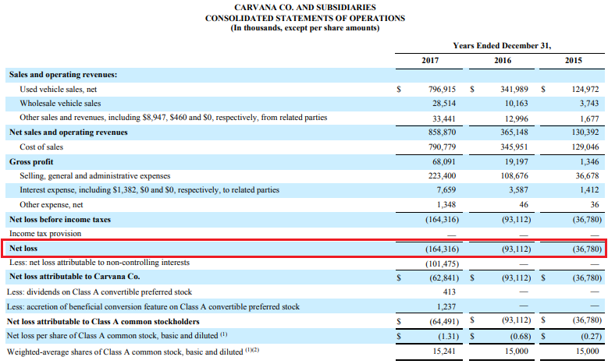Select the 796,915 used vehicle sales value

pos(442,90)
